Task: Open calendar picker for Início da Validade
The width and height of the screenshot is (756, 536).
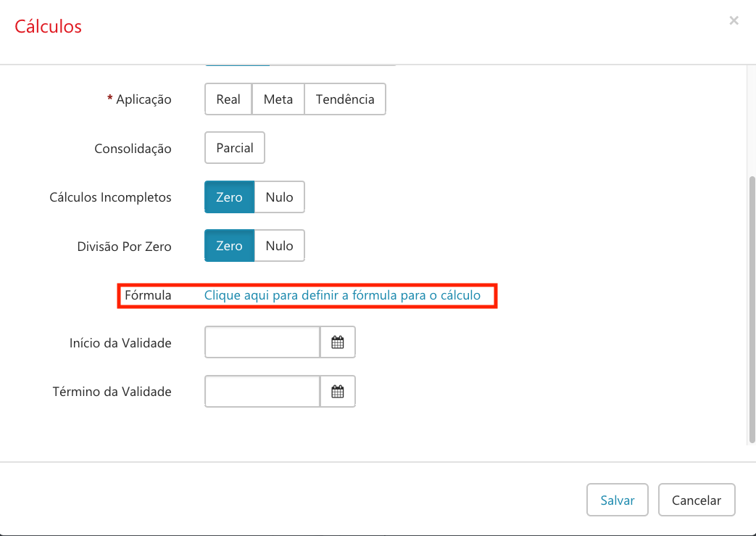Action: [x=338, y=342]
